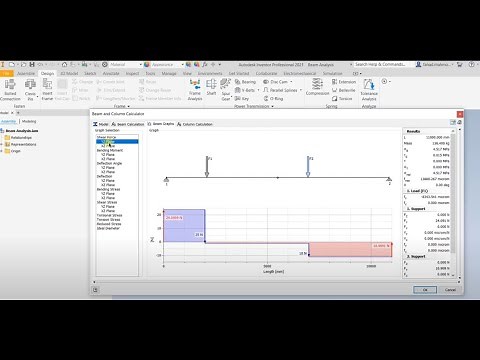Click Beam Analysis.iam root node
Viewport: 480px width, 360px height.
[x=19, y=131]
